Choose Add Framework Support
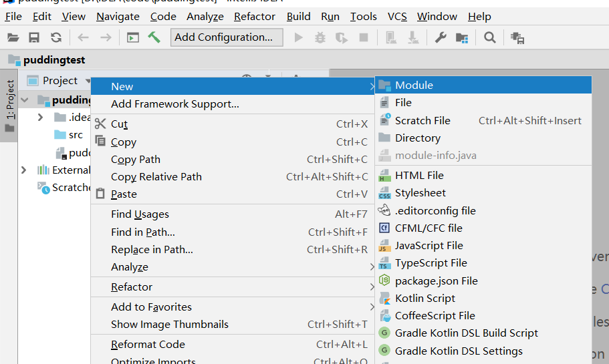 (x=233, y=104)
